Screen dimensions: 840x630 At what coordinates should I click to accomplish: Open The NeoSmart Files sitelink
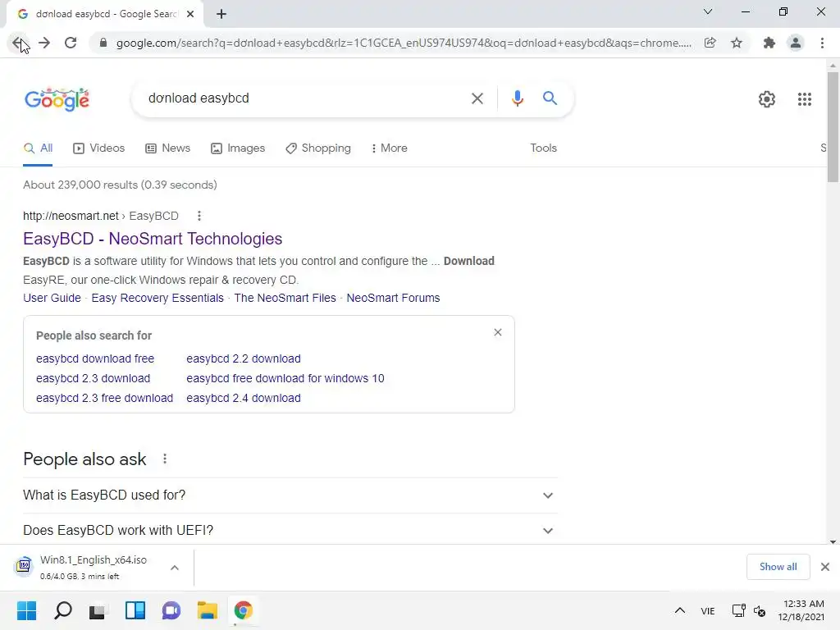click(285, 298)
